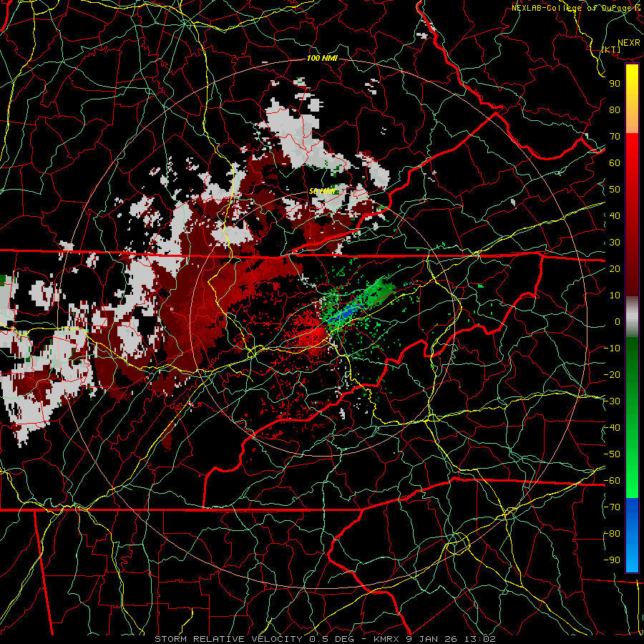
Task: Click the 0 value on the velocity scale
Action: tap(618, 322)
